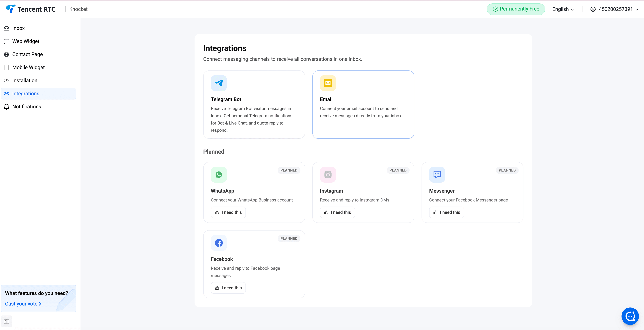Expand the account 450200257391 menu
The width and height of the screenshot is (644, 330).
pos(614,9)
